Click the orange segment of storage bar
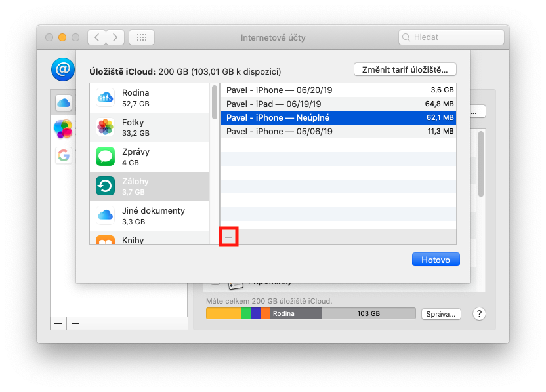Image resolution: width=546 pixels, height=392 pixels. [265, 313]
